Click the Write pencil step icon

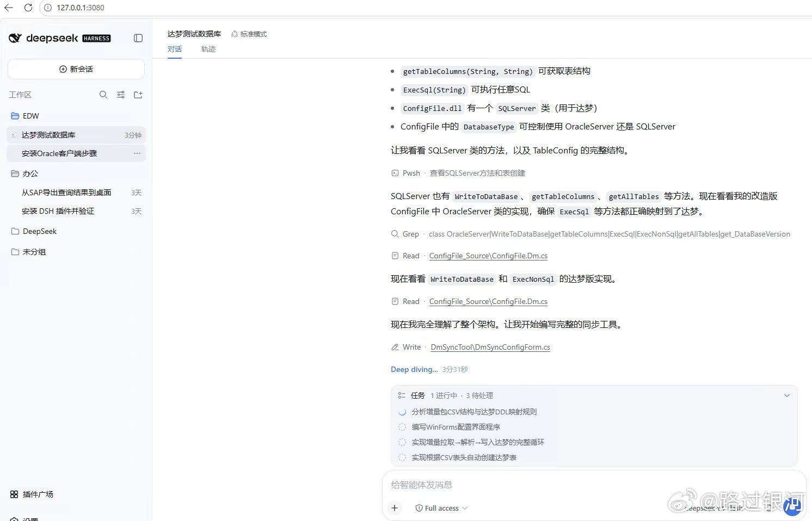395,347
